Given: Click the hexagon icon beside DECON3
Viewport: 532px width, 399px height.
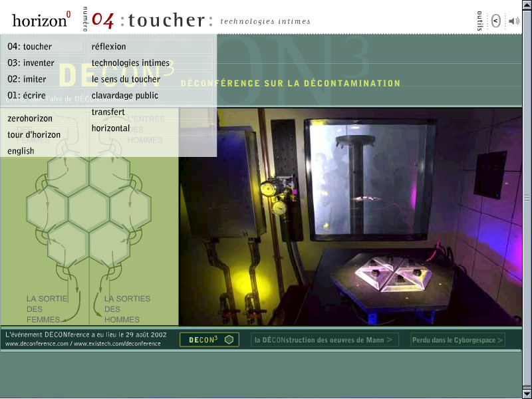Looking at the screenshot, I should point(229,340).
